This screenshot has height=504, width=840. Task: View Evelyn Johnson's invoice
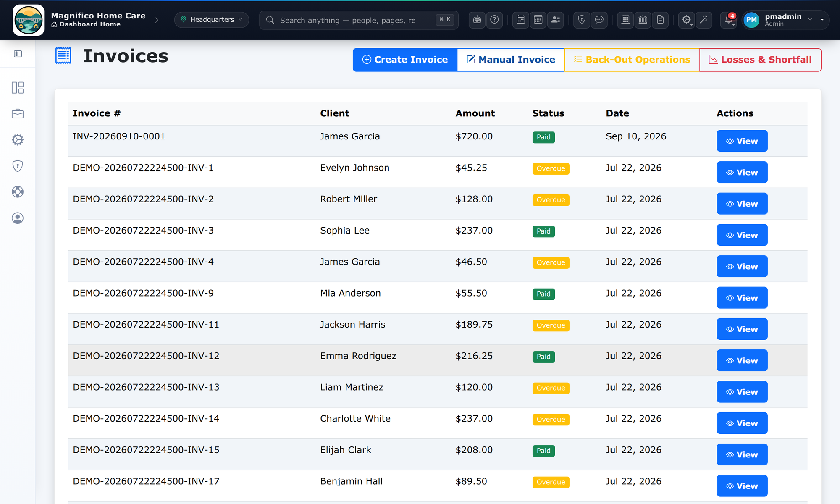pos(742,172)
